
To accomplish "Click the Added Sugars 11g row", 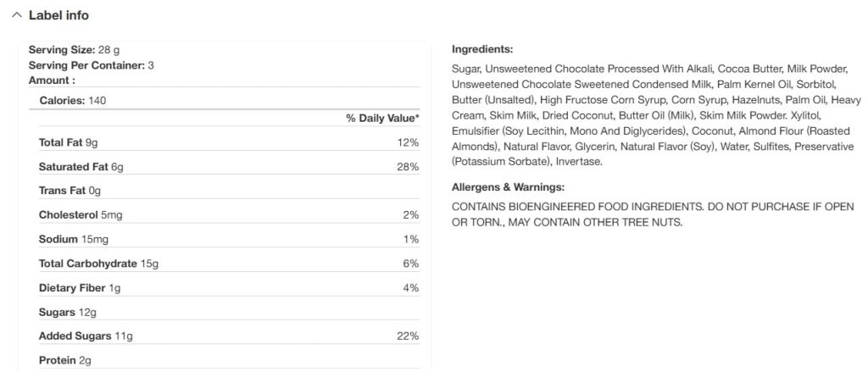I will click(x=224, y=336).
